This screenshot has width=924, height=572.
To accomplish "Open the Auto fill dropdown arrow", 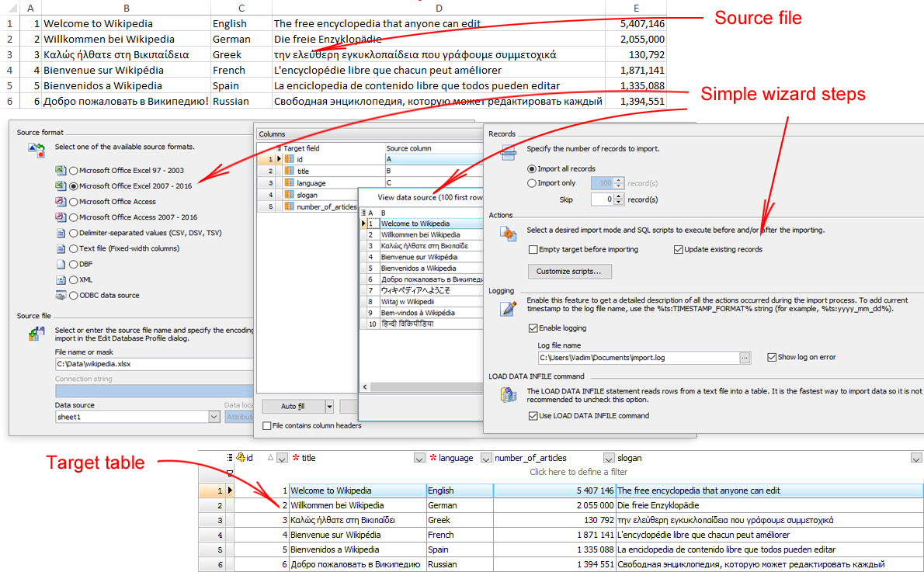I will pos(330,406).
